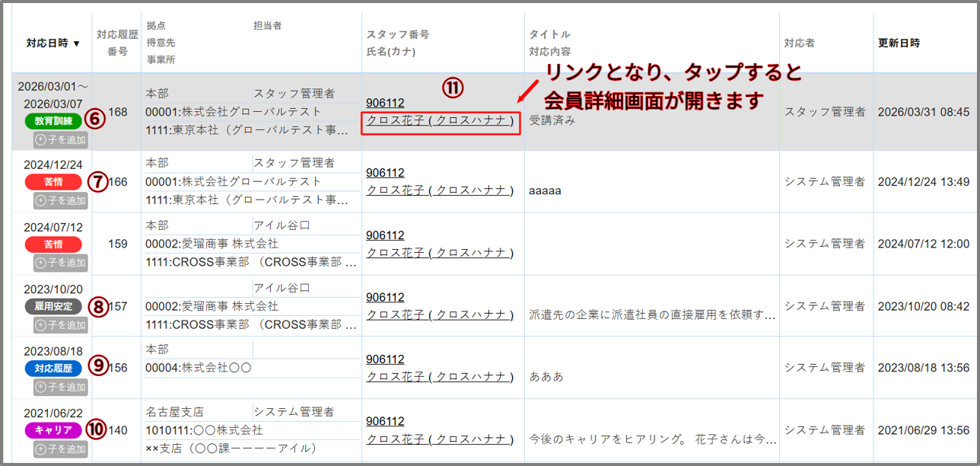Open staff number 906112 link in row 166
980x466 pixels.
click(385, 173)
